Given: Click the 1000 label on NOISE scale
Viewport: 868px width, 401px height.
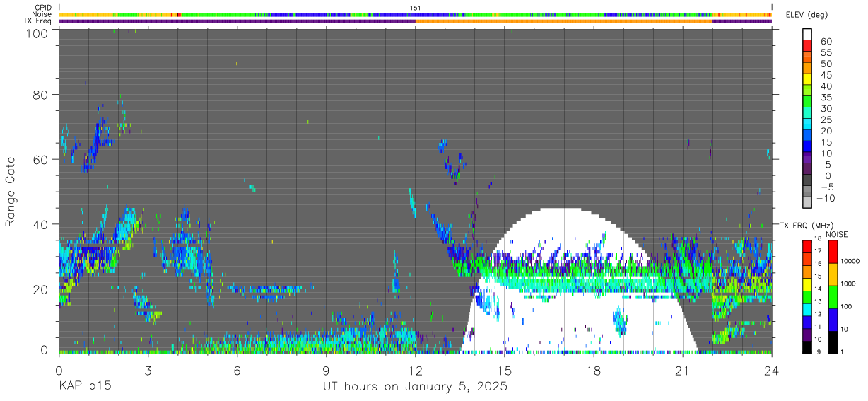Looking at the screenshot, I should [x=848, y=284].
